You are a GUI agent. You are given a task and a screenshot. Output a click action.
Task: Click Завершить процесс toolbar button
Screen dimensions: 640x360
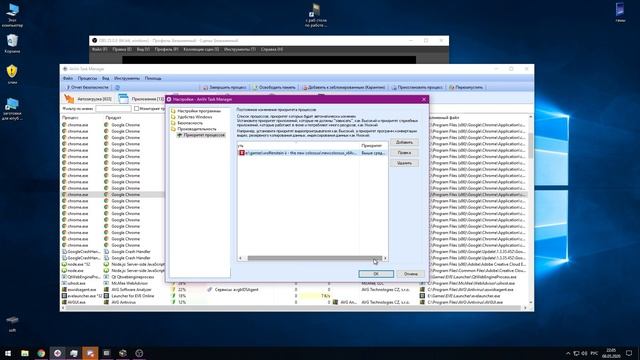click(x=224, y=87)
